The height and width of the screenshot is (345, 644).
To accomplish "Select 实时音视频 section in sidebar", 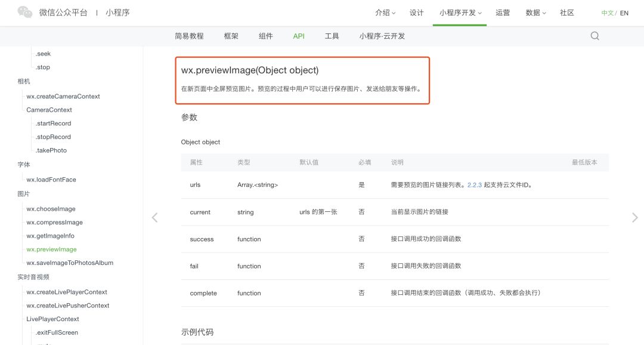I will [x=33, y=277].
